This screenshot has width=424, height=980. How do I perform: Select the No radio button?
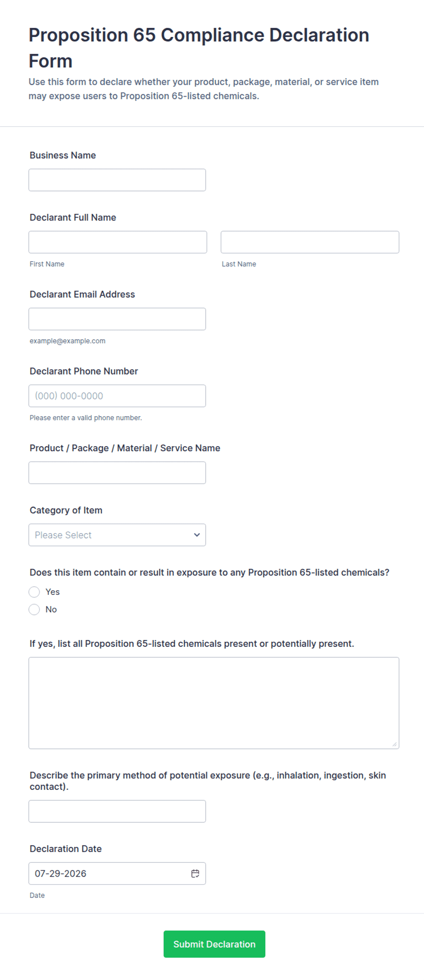[34, 609]
